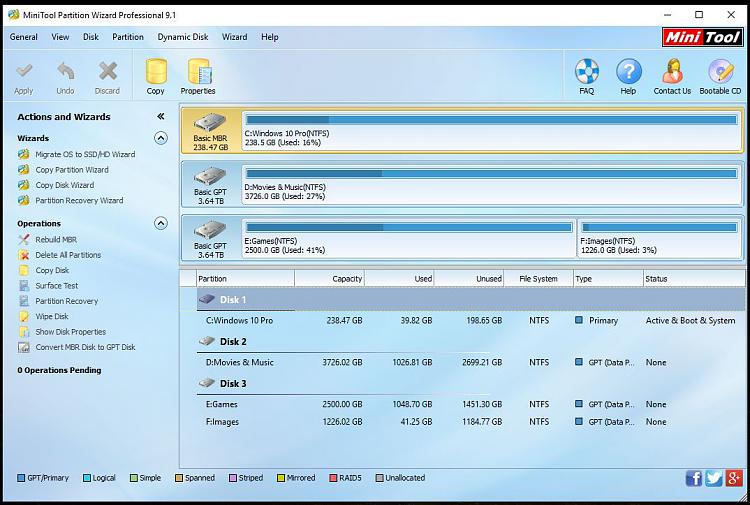
Task: Sort by the Used column header
Action: tap(399, 279)
